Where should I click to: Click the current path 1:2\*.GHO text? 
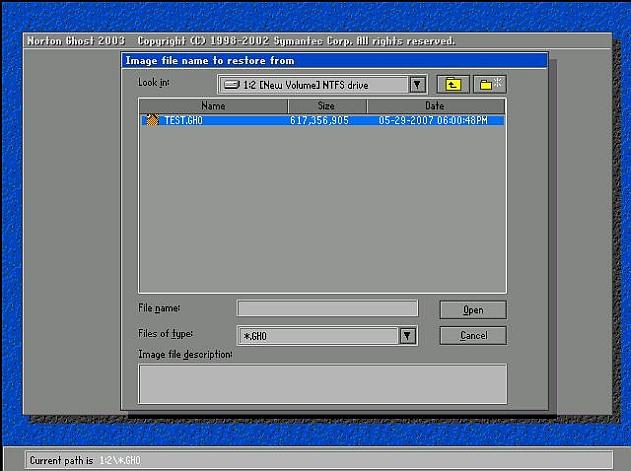coord(120,461)
